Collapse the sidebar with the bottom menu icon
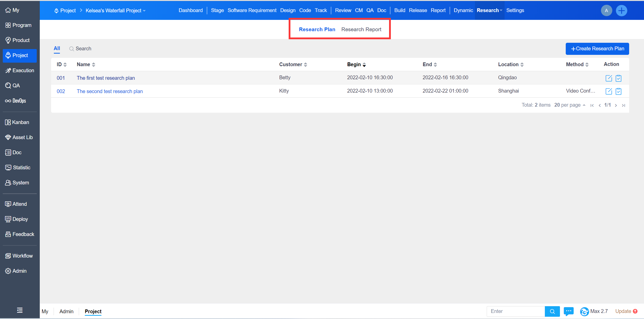The width and height of the screenshot is (644, 319). [x=20, y=310]
